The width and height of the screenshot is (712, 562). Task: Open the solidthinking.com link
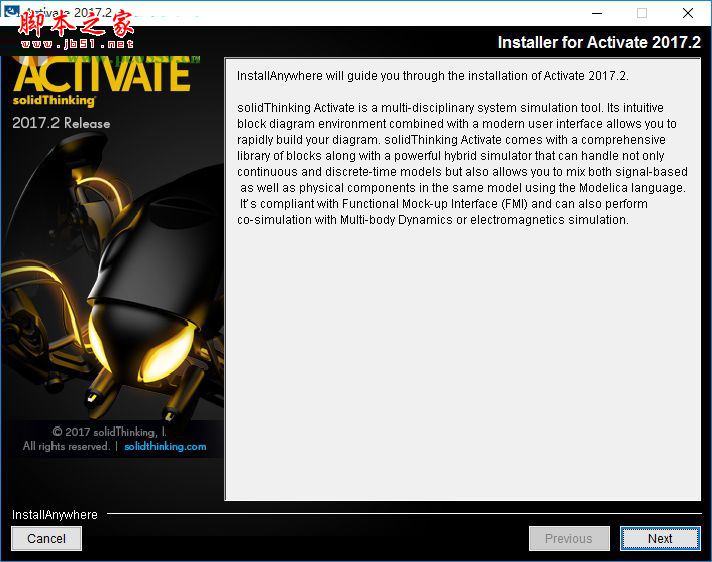165,446
